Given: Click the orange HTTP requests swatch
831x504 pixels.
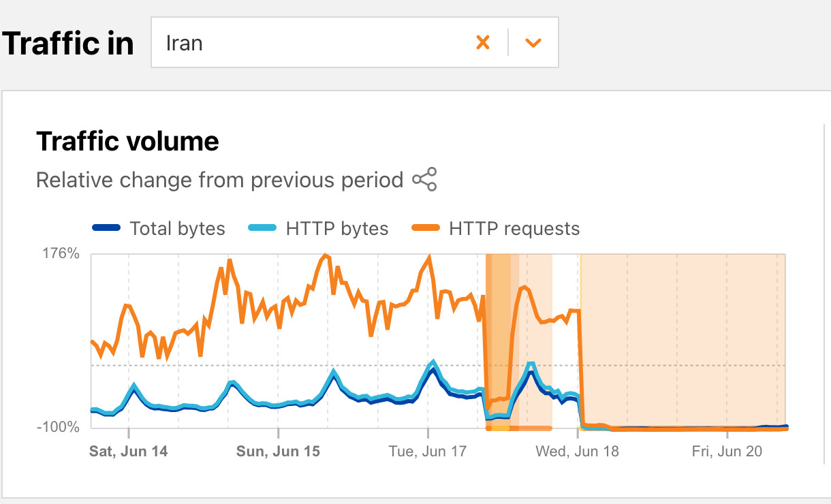Looking at the screenshot, I should tap(426, 229).
